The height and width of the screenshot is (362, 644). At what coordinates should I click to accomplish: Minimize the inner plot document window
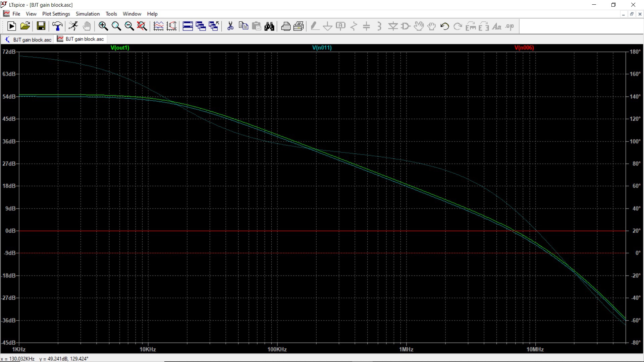(x=624, y=14)
